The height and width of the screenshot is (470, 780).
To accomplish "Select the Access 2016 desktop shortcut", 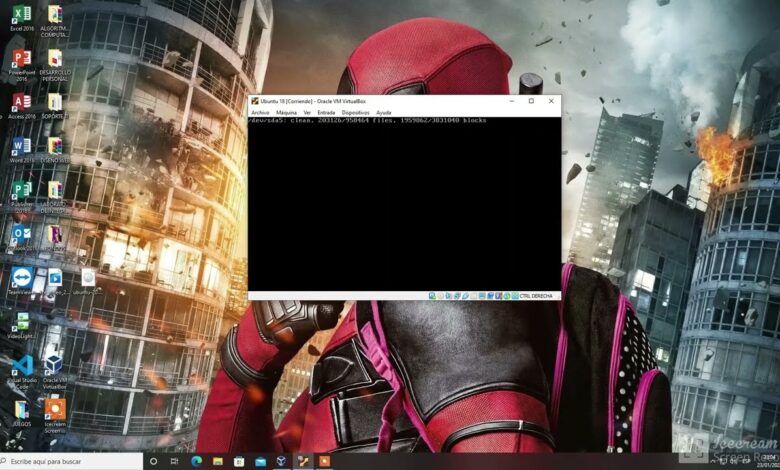I will pyautogui.click(x=22, y=105).
